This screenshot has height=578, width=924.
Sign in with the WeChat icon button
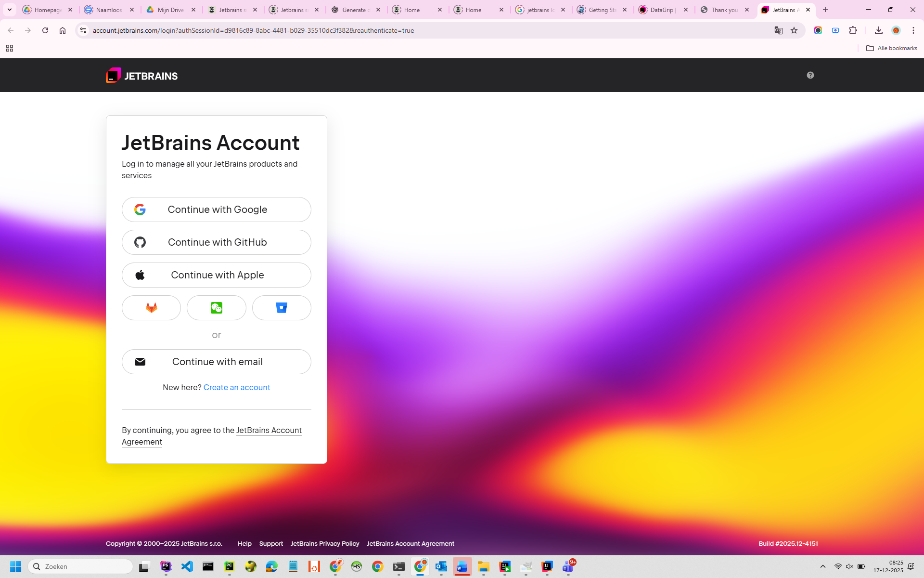point(216,308)
